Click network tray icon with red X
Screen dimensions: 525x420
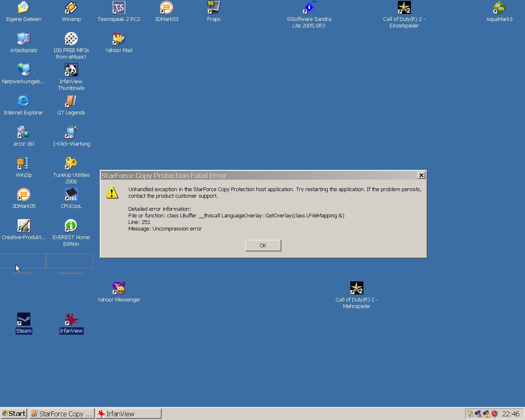coord(478,414)
